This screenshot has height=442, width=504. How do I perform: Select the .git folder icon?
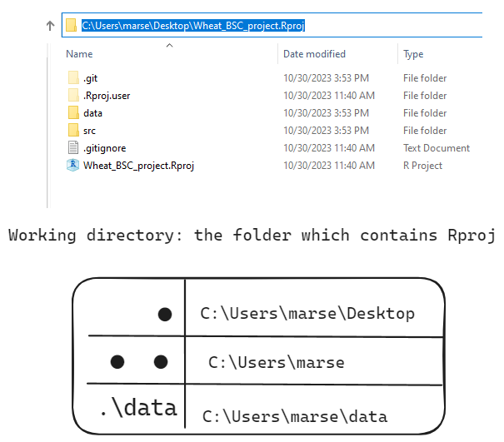73,78
